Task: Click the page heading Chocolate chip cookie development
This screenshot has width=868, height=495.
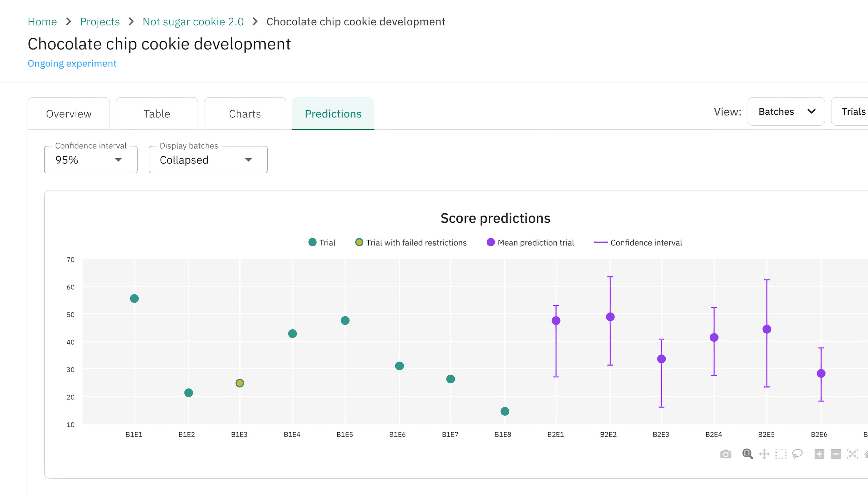Action: coord(159,44)
